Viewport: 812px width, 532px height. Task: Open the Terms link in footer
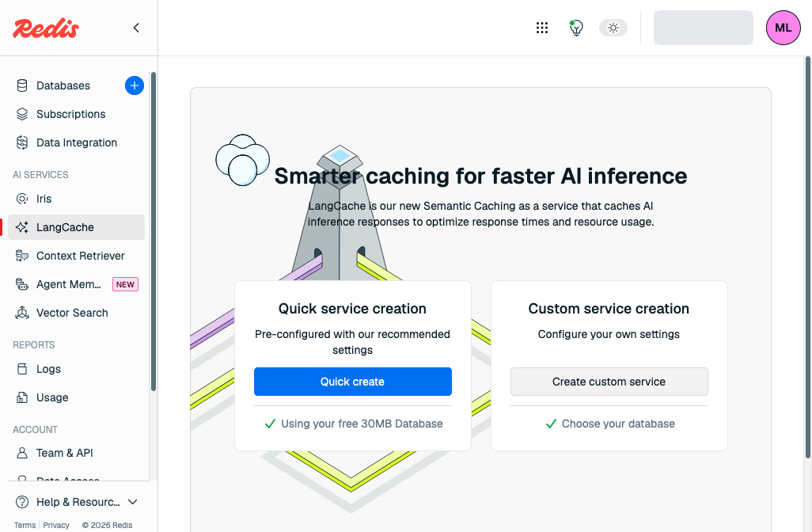tap(25, 525)
